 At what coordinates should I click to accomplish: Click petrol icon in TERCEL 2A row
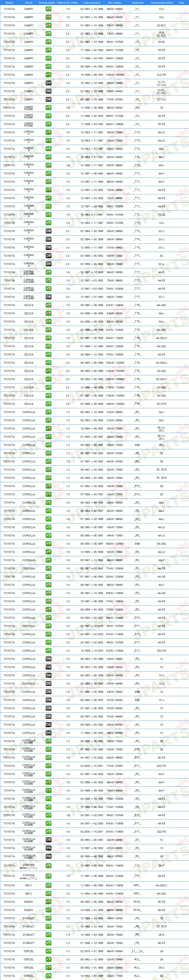click(48, 951)
